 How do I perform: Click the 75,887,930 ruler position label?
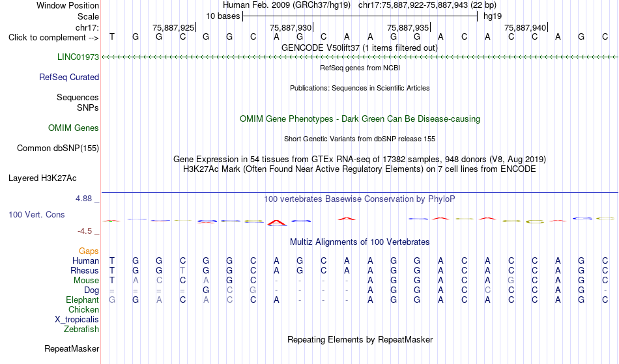[x=291, y=27]
